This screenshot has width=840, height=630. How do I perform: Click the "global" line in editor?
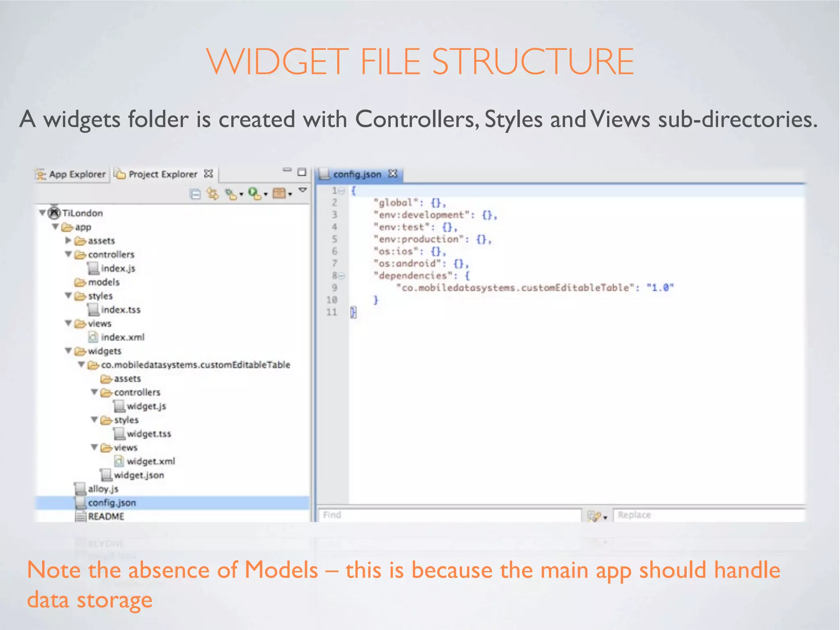coord(409,203)
